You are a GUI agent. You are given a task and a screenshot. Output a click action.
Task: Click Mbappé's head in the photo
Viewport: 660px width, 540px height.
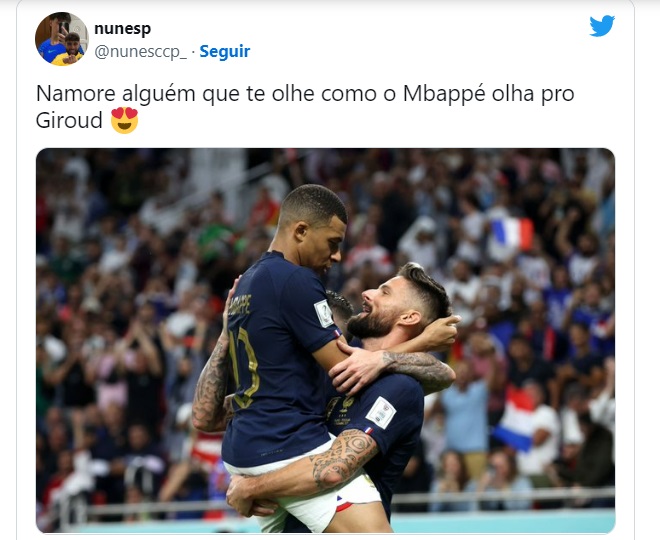pyautogui.click(x=314, y=227)
